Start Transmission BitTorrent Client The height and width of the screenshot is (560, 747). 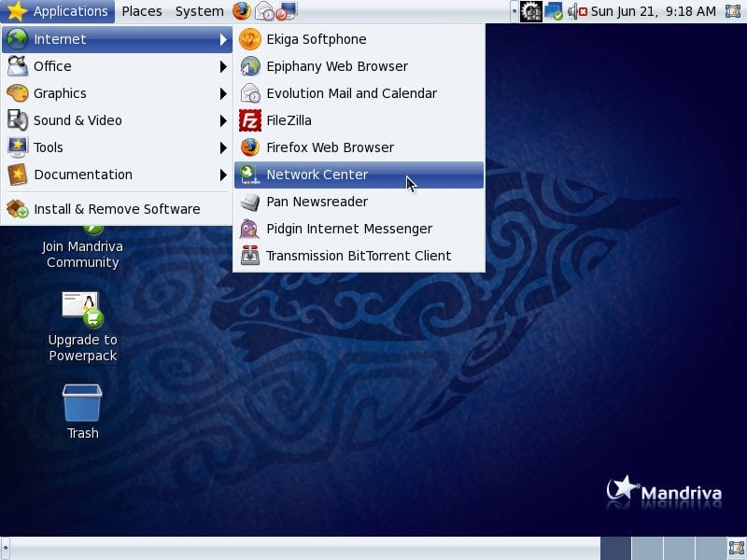pos(359,256)
